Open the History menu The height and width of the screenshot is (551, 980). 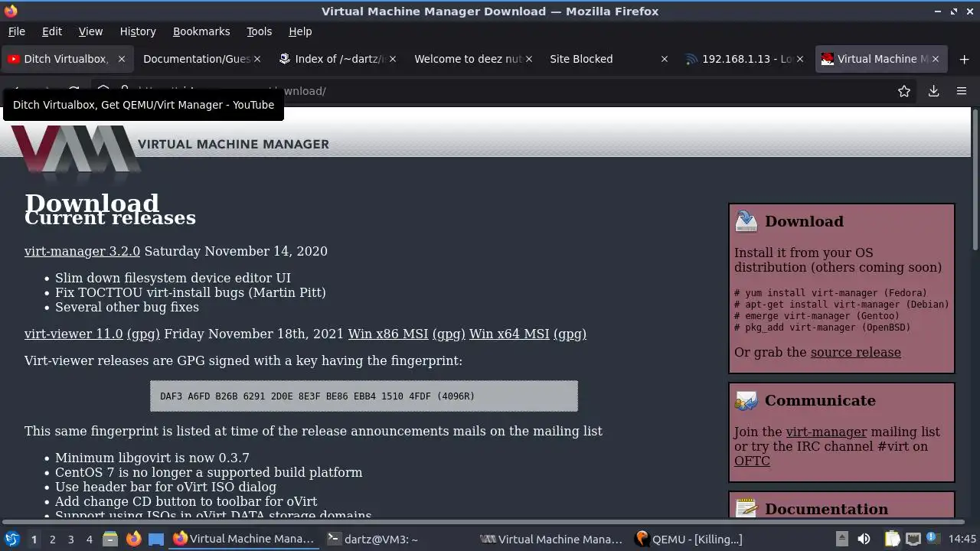click(x=138, y=31)
